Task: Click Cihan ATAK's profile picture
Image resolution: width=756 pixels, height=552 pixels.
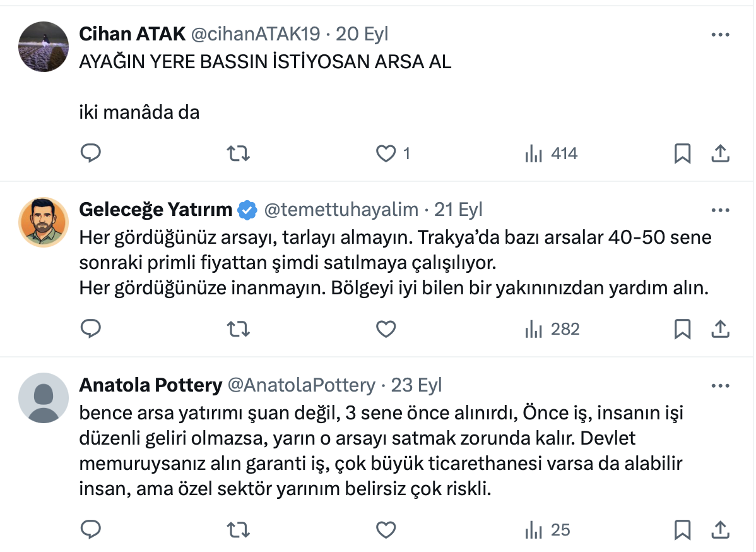Action: (44, 46)
